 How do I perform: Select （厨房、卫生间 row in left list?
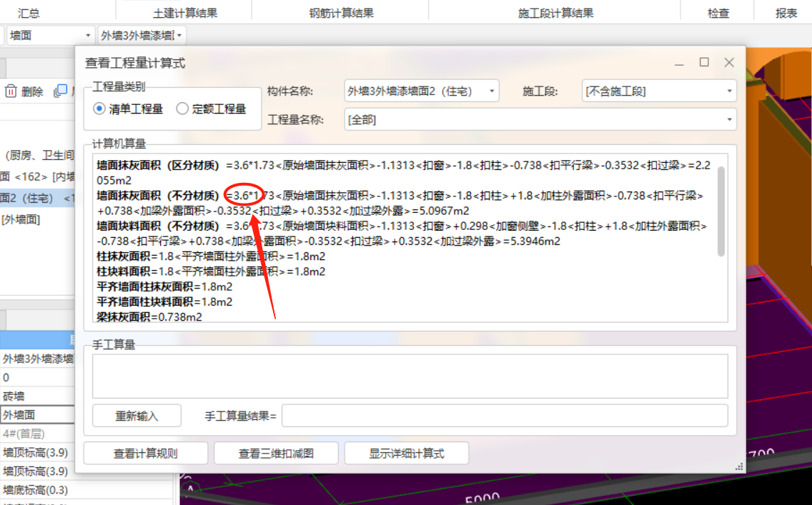[39, 155]
